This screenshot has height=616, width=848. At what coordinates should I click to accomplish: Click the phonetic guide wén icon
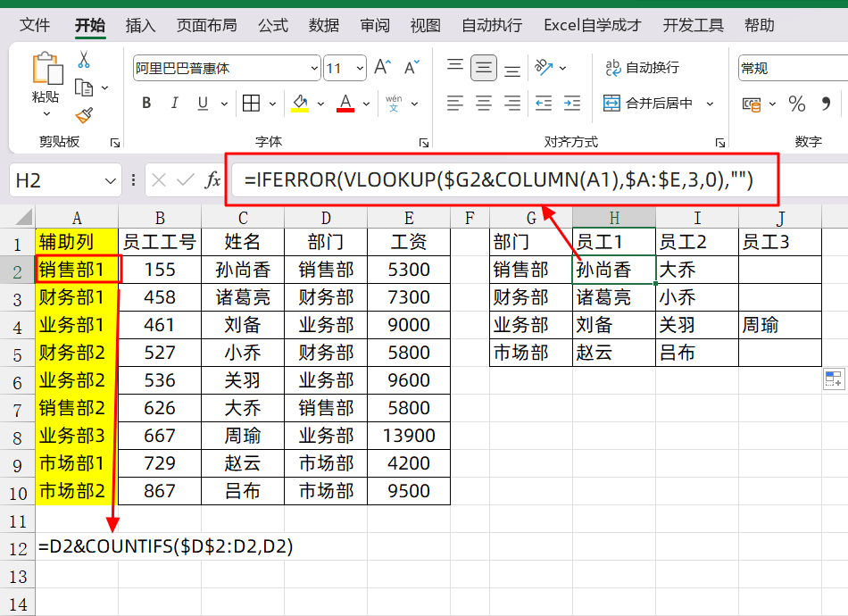(394, 103)
